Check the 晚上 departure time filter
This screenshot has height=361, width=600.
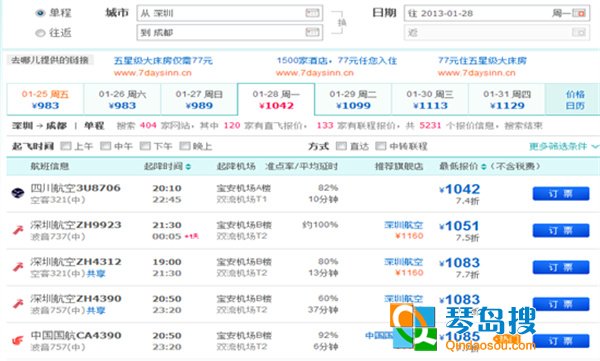[185, 146]
